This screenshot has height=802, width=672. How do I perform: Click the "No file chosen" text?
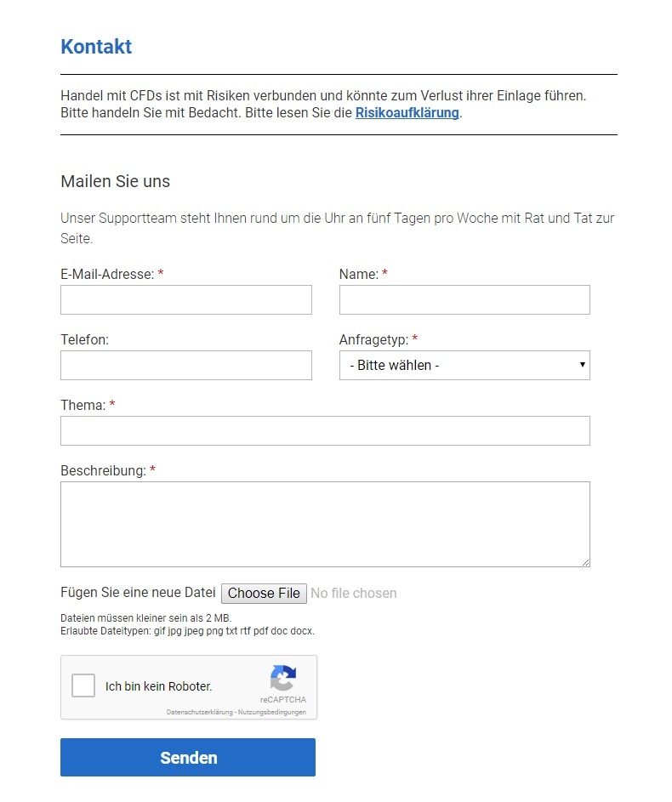click(x=354, y=593)
